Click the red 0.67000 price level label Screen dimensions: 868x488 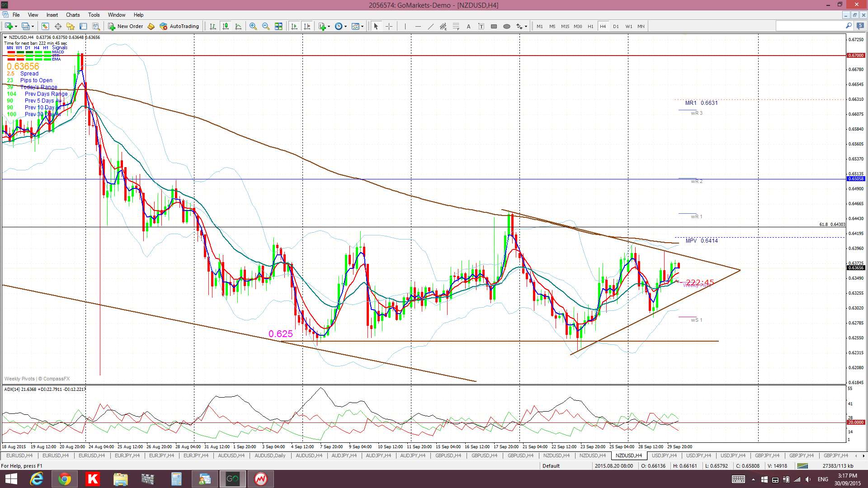click(x=855, y=56)
